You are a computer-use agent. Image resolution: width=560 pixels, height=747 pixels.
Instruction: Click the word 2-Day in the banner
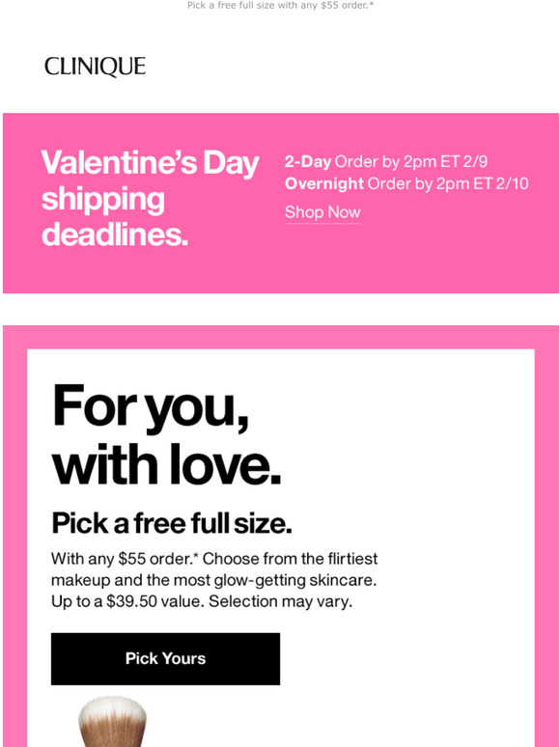tap(308, 161)
